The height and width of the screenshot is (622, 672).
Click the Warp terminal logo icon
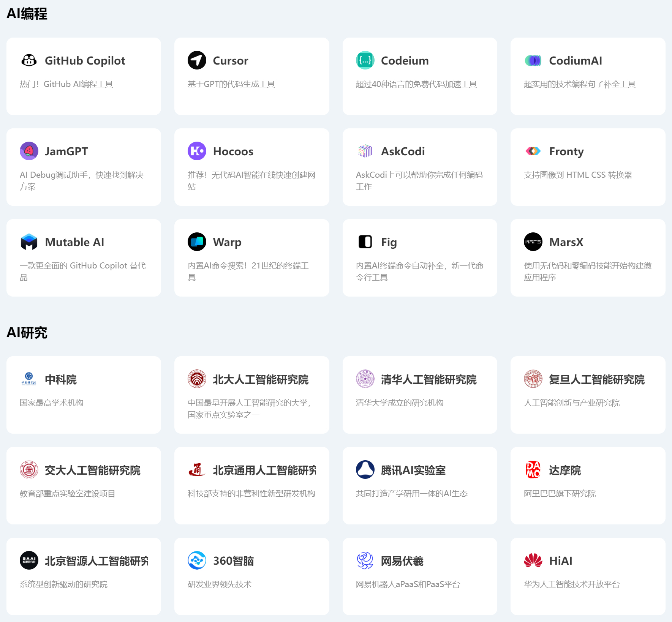click(x=197, y=242)
